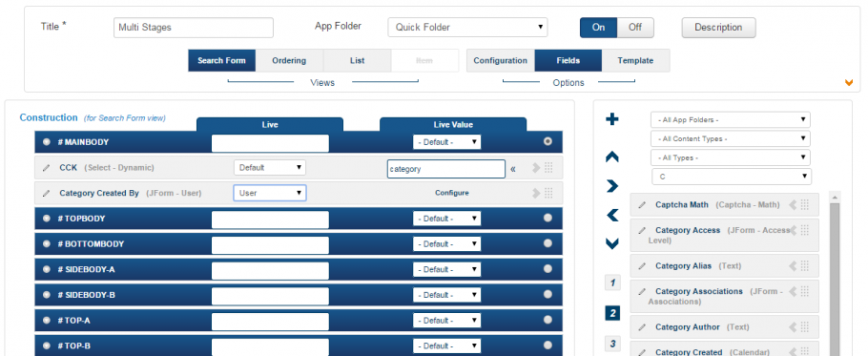The height and width of the screenshot is (356, 868).
Task: Open the All App Folders filter dropdown
Action: click(731, 119)
